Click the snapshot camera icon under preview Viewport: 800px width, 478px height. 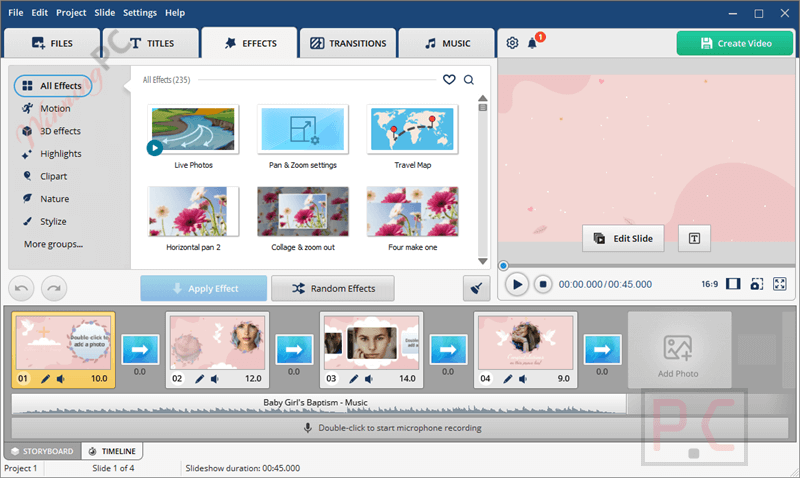tap(757, 284)
